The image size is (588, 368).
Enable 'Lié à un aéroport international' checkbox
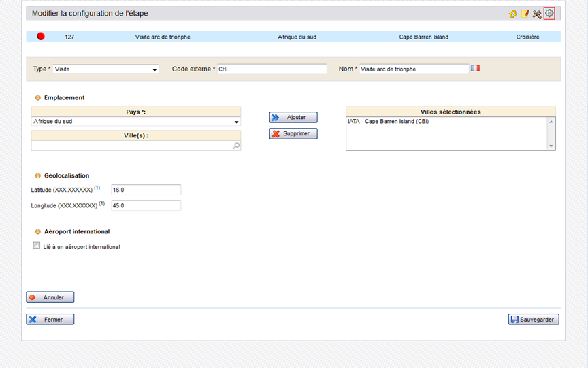pos(37,246)
